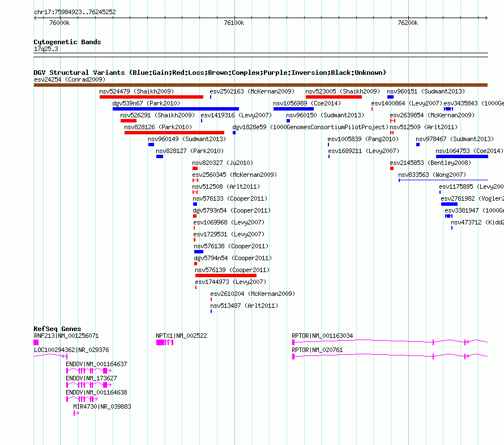Image resolution: width=504 pixels, height=445 pixels.
Task: Click the nsv576139 (Cooper2011) red loss bar
Action: (226, 276)
